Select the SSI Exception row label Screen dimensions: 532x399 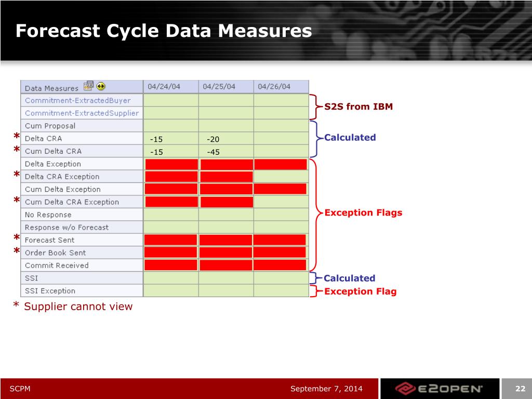pos(50,291)
